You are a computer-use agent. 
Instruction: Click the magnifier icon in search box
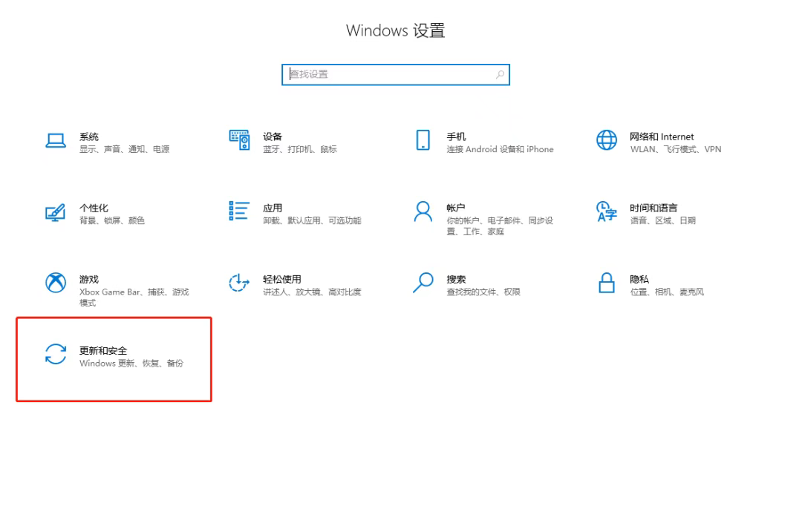pyautogui.click(x=500, y=75)
